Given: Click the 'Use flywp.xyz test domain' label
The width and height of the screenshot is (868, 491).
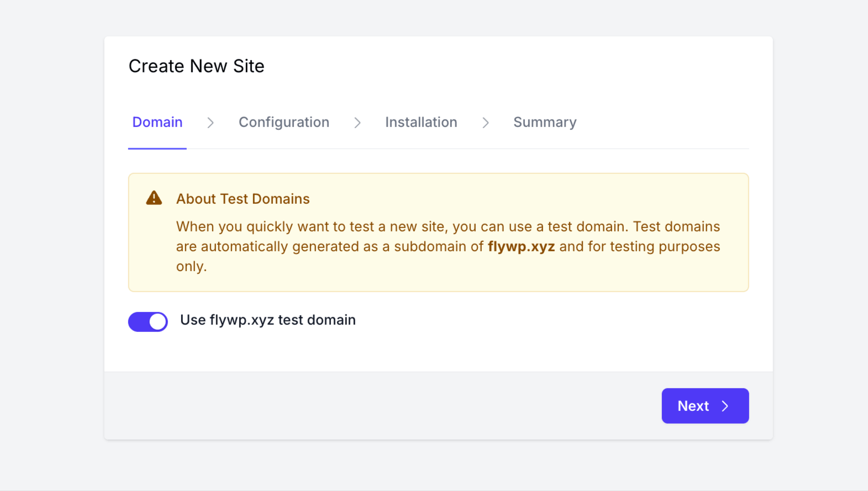Looking at the screenshot, I should pyautogui.click(x=268, y=320).
